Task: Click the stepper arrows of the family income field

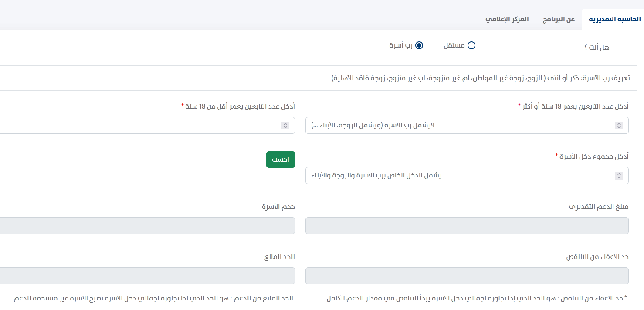Action: pos(619,176)
